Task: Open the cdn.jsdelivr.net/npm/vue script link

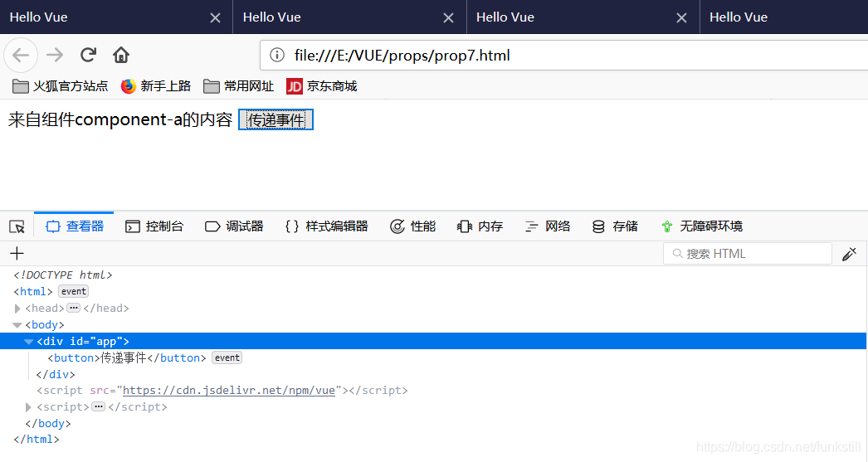Action: (x=229, y=390)
